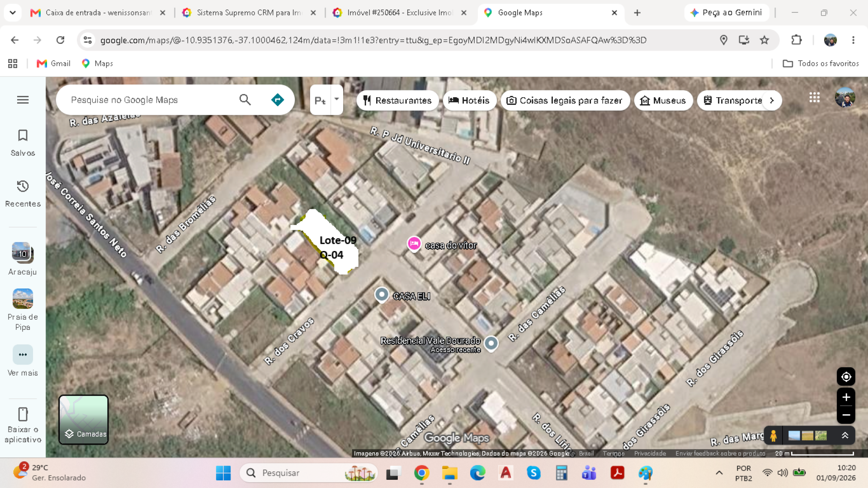The image size is (868, 488).
Task: Open the Google account avatar on Maps
Action: 845,98
